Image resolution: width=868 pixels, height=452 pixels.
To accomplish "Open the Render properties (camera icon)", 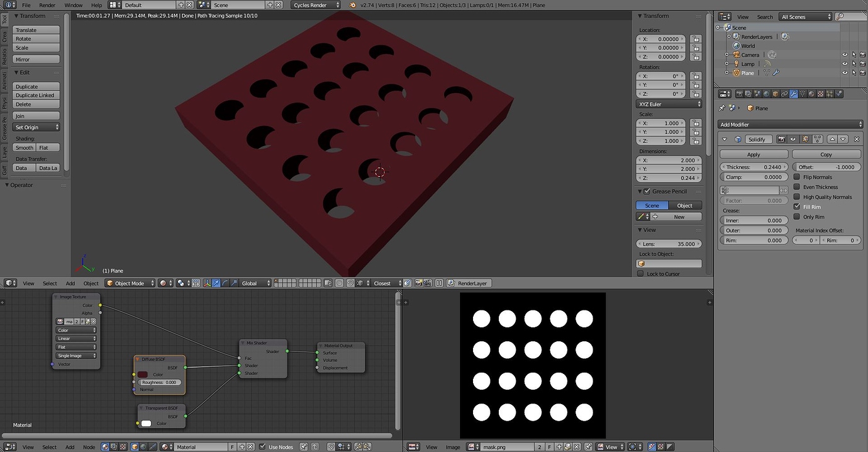I will pos(740,93).
